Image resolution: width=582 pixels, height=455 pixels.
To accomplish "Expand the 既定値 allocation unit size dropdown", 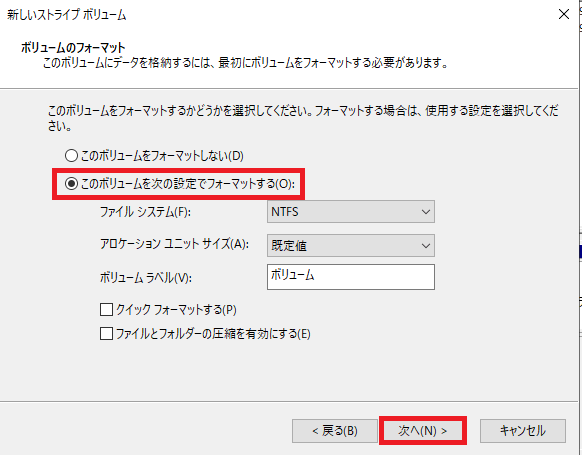I will click(351, 245).
